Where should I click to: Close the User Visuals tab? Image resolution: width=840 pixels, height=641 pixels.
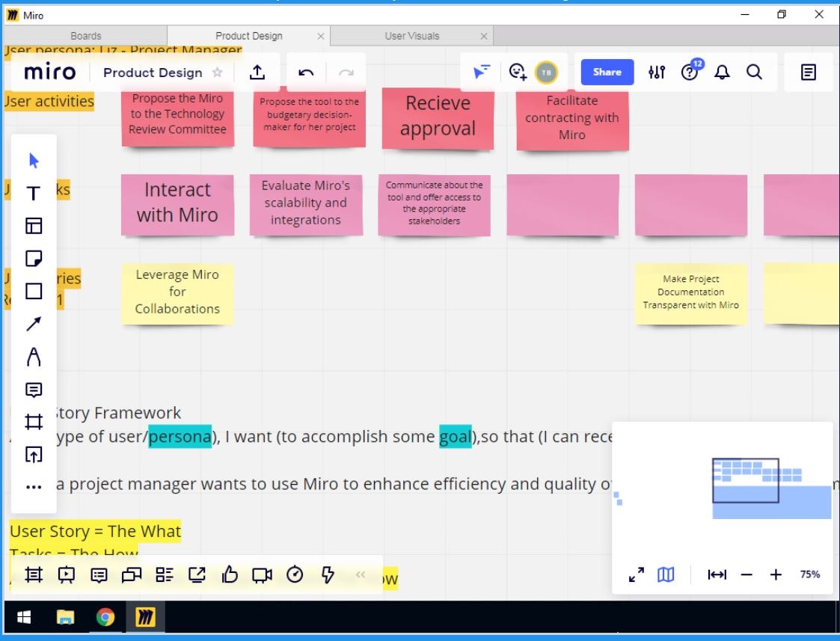point(484,36)
